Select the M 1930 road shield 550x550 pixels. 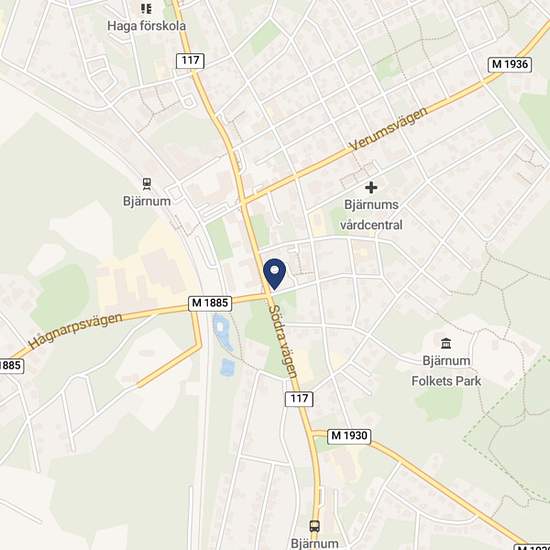[x=349, y=436]
